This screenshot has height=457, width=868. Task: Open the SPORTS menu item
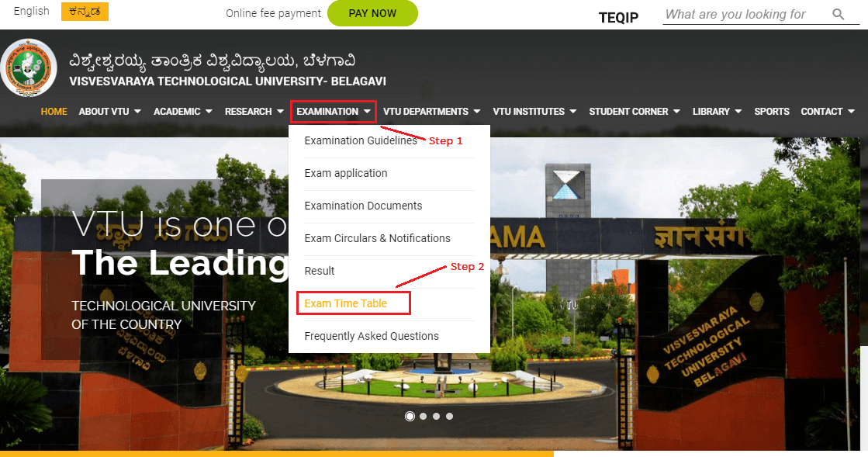click(x=772, y=112)
